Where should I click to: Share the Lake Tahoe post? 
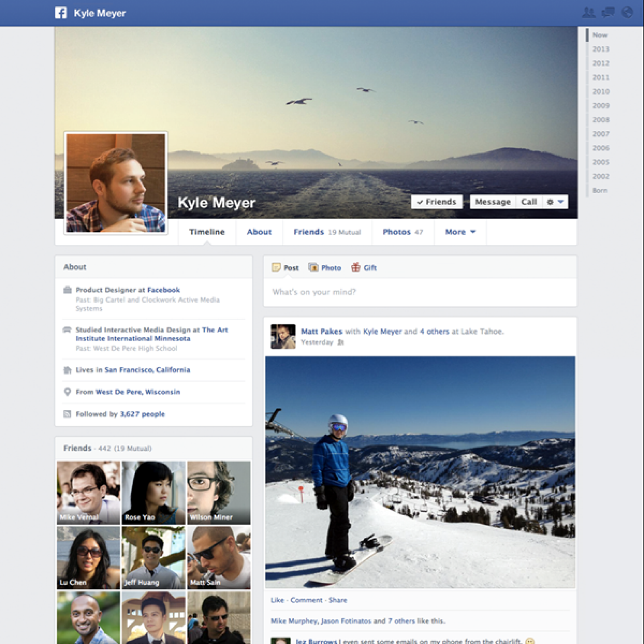pos(338,600)
